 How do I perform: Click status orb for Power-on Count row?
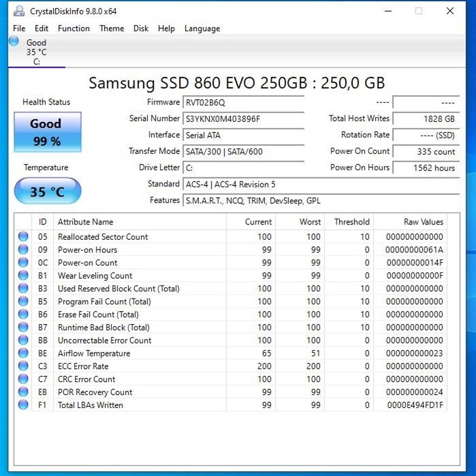pos(23,262)
